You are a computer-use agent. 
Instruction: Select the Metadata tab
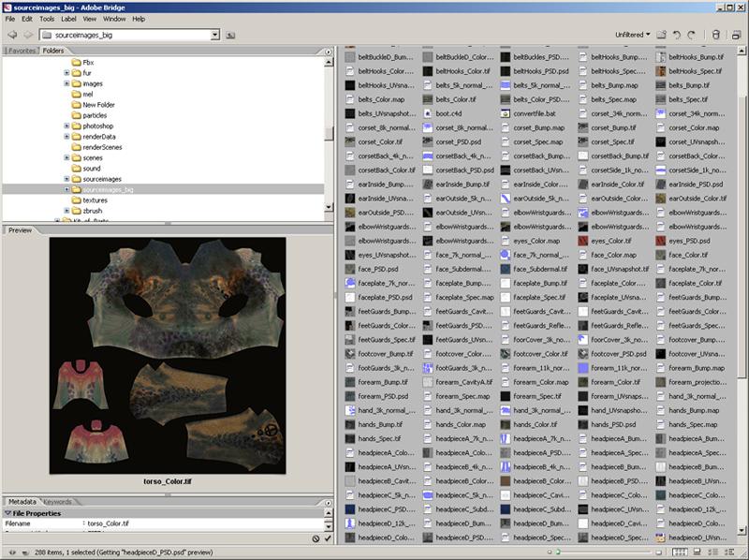[22, 502]
